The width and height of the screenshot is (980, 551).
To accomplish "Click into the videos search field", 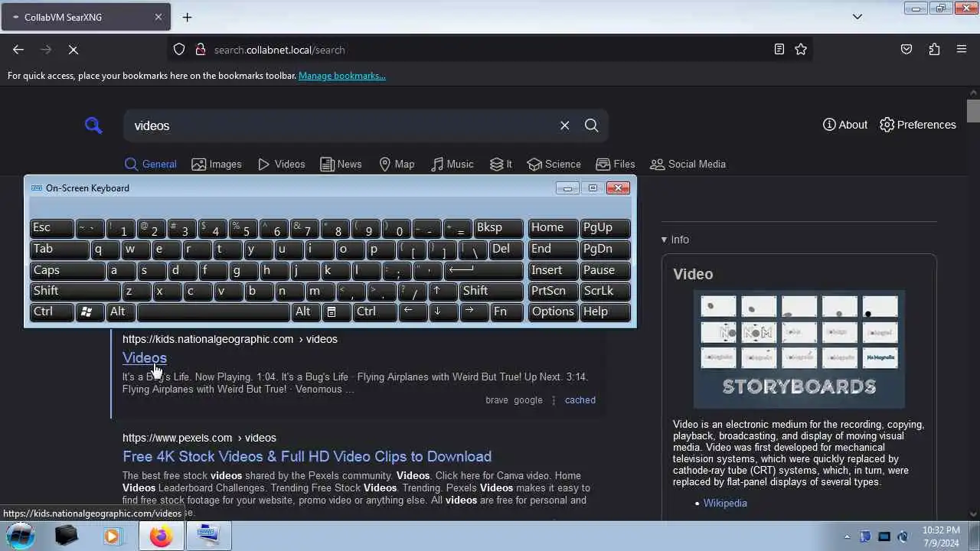I will (x=341, y=126).
